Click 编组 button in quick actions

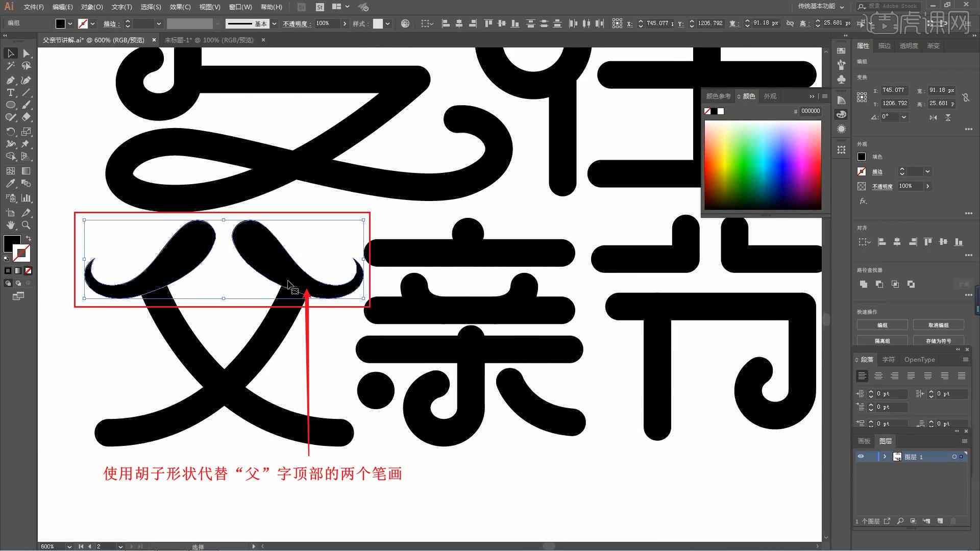pyautogui.click(x=883, y=325)
